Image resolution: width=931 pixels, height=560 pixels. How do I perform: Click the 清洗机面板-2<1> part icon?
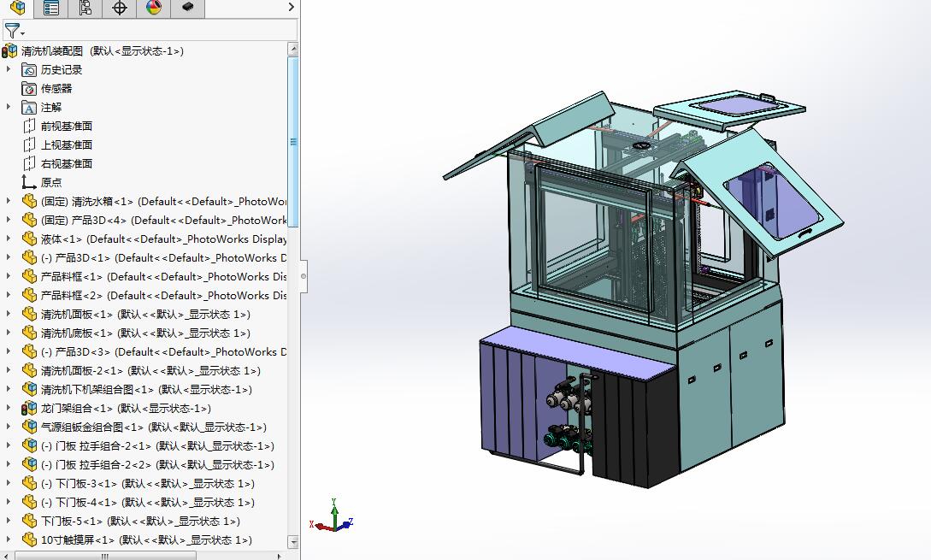29,370
